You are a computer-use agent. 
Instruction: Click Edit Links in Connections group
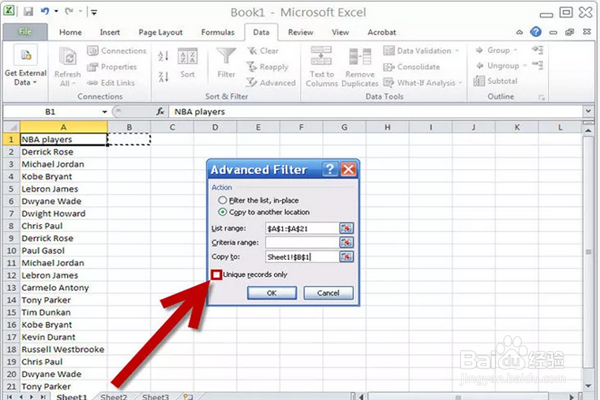[x=111, y=83]
